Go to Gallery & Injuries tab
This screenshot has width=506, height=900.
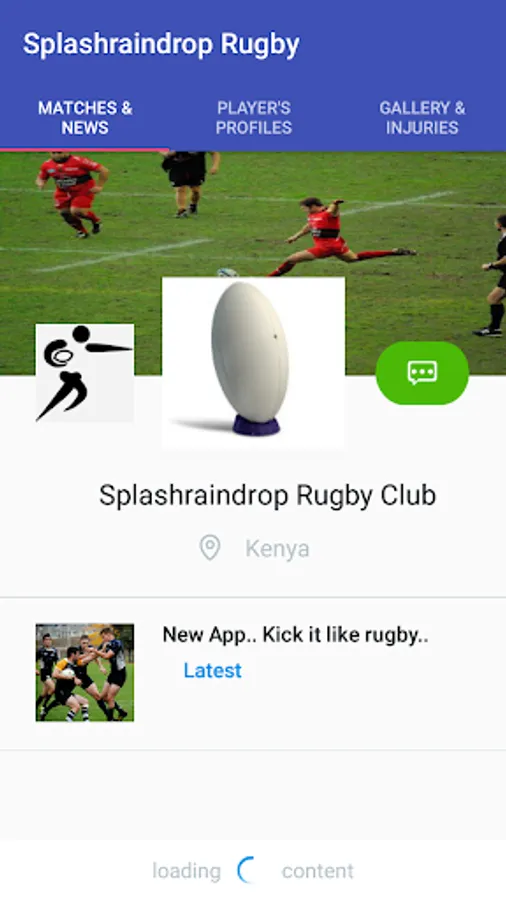click(x=422, y=118)
